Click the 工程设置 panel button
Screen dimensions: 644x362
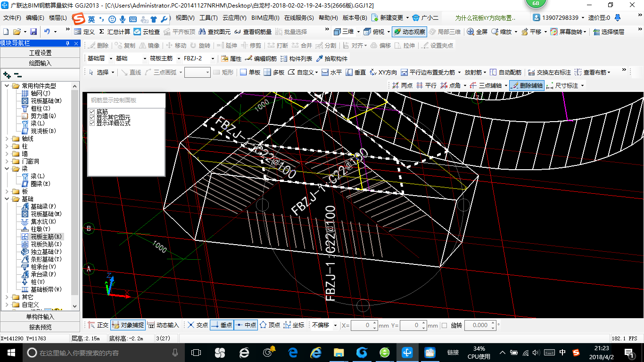(x=40, y=53)
